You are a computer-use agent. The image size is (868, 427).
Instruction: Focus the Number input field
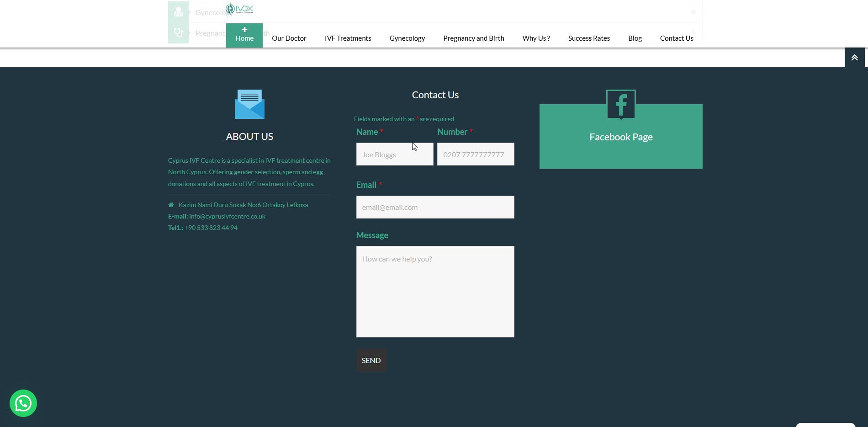(476, 155)
